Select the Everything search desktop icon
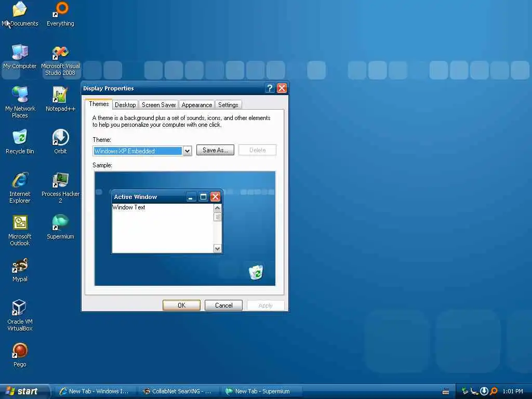Viewport: 532px width, 399px height. (x=60, y=14)
